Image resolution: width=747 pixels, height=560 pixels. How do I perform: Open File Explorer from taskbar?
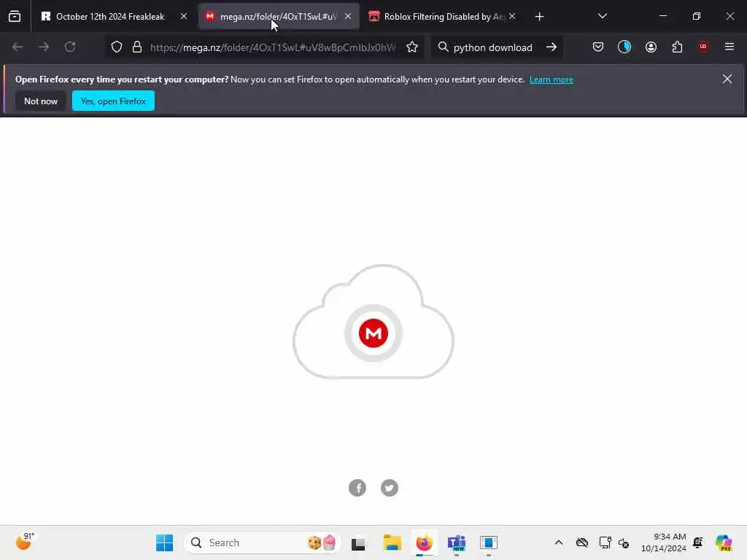coord(392,542)
